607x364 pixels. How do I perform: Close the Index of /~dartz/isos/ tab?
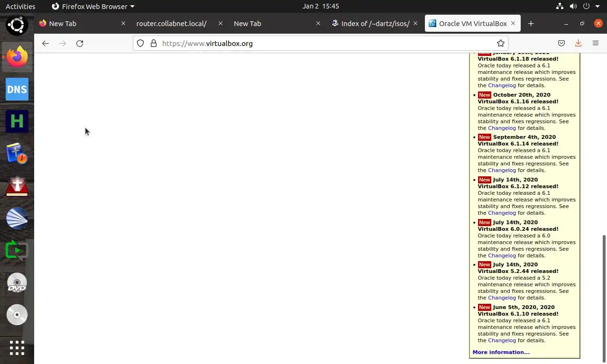[x=415, y=23]
